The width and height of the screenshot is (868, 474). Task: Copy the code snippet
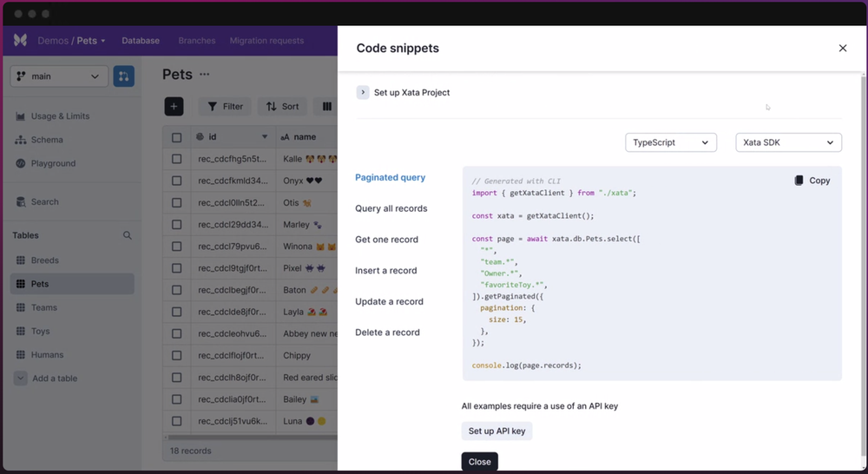pyautogui.click(x=812, y=181)
